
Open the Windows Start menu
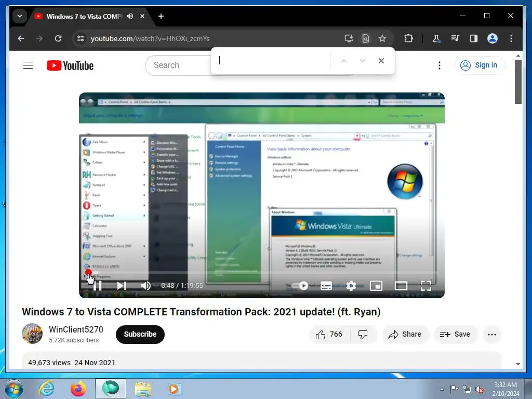(x=14, y=389)
